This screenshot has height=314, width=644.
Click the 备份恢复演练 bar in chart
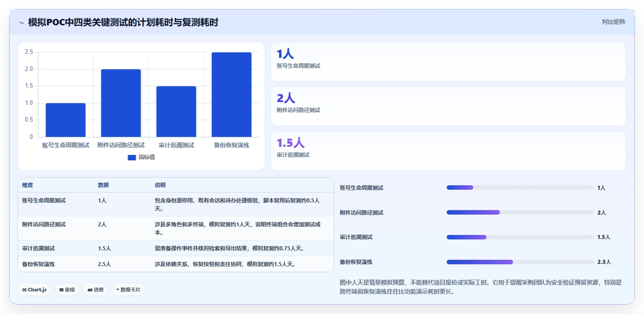pos(231,94)
